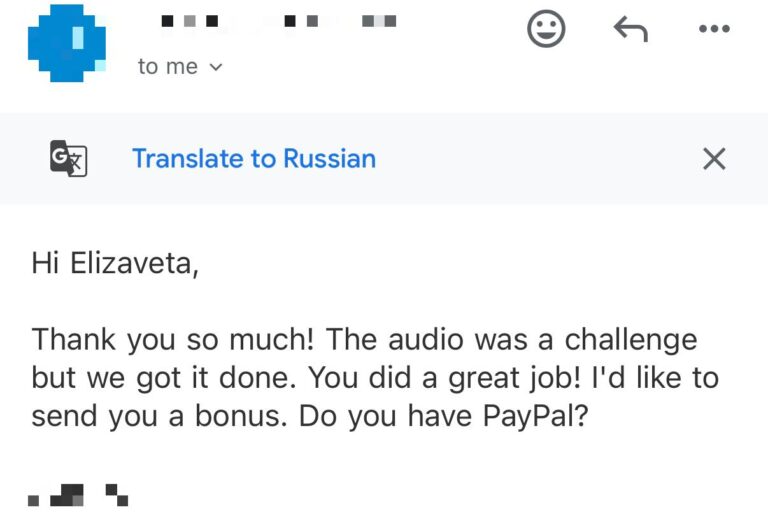Reply using the curved arrow icon
768x512 pixels.
631,29
